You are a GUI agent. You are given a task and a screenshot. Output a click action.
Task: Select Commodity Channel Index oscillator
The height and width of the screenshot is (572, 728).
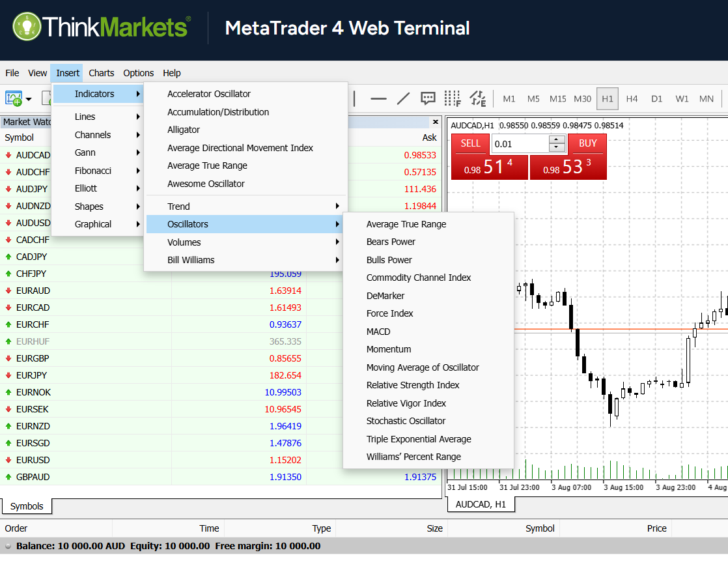(x=428, y=278)
